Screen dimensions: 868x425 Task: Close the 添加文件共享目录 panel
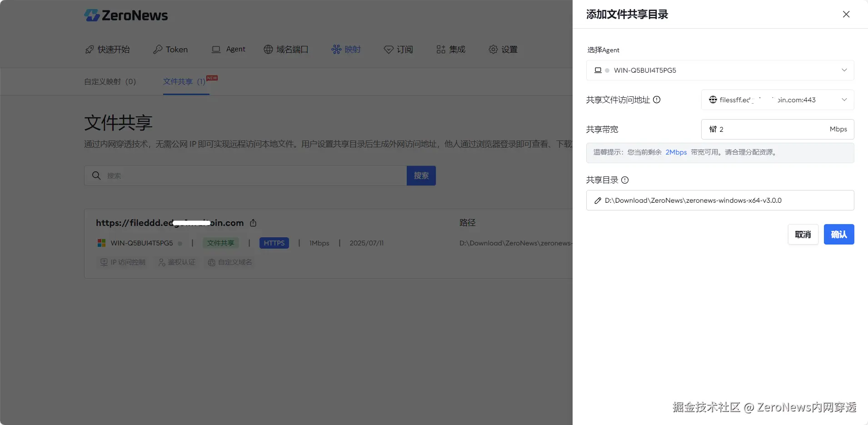point(846,14)
